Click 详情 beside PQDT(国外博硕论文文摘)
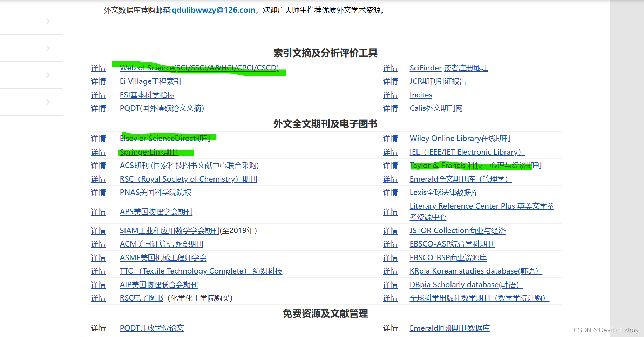The width and height of the screenshot is (644, 337). [98, 108]
